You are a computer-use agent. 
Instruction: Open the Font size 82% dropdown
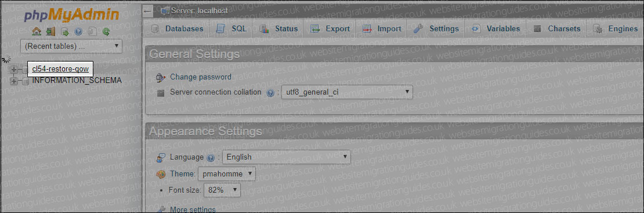pyautogui.click(x=222, y=190)
